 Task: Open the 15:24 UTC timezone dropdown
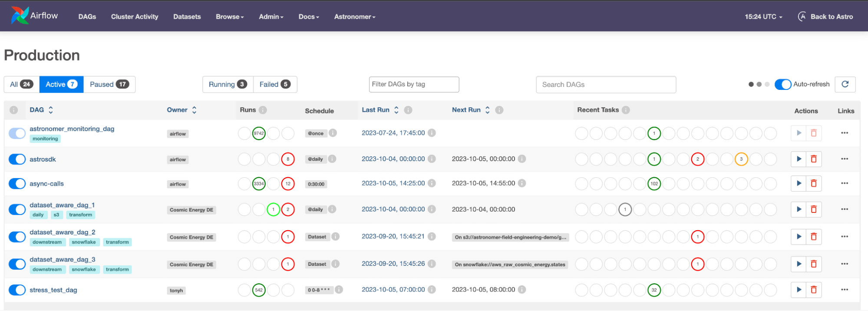pyautogui.click(x=763, y=17)
